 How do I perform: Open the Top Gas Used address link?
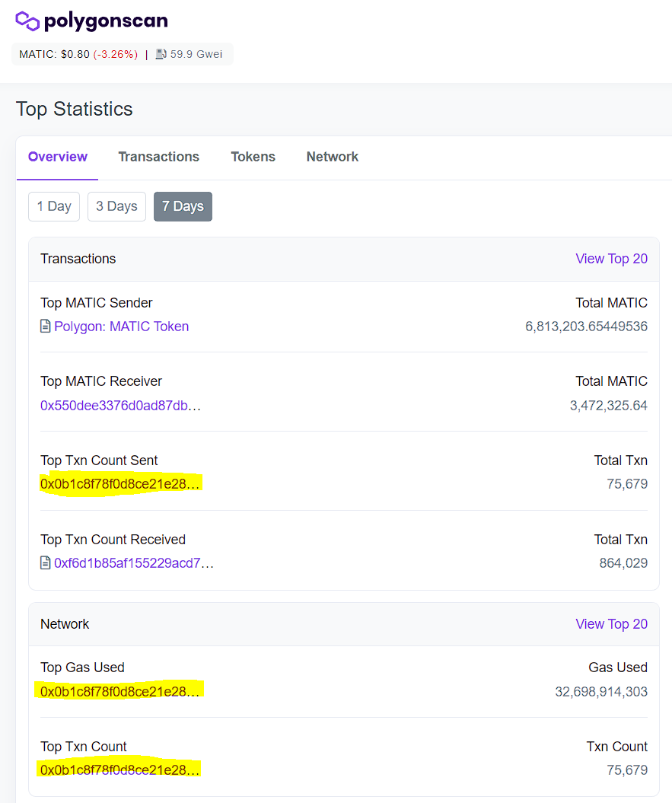[119, 692]
